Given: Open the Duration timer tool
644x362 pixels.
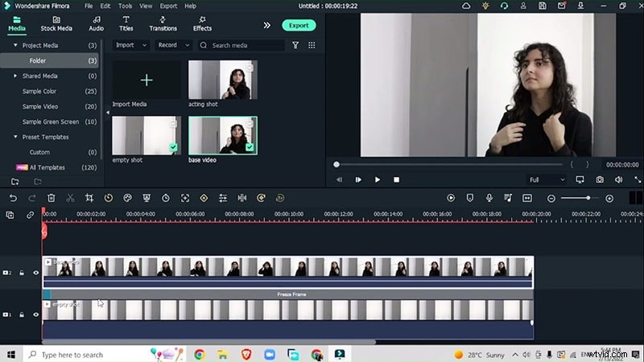Looking at the screenshot, I should (x=166, y=198).
